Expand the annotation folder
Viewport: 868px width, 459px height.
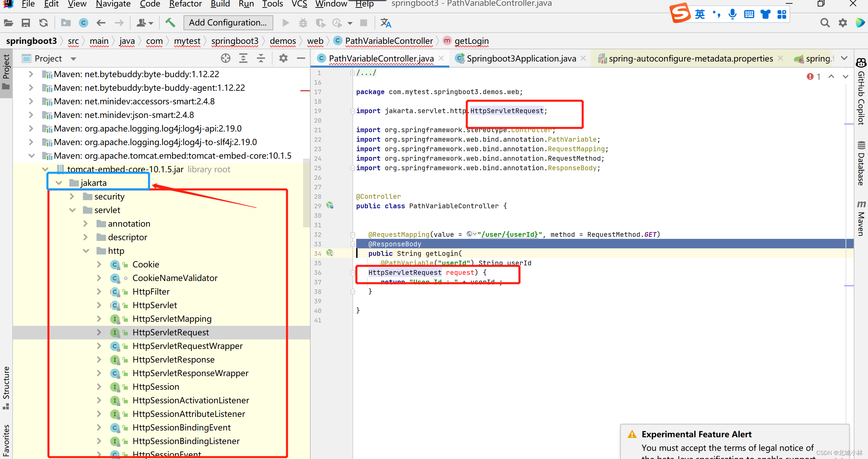point(85,224)
